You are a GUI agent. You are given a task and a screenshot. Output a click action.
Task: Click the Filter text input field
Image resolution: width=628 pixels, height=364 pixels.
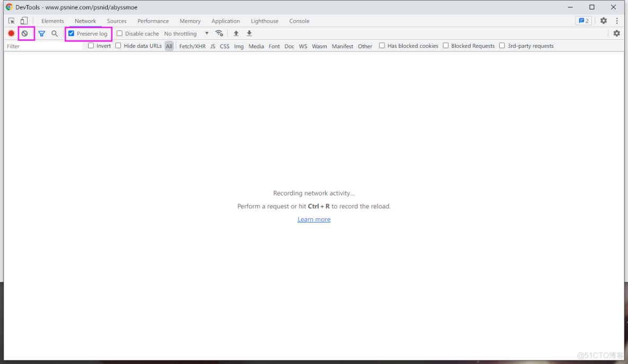[43, 46]
